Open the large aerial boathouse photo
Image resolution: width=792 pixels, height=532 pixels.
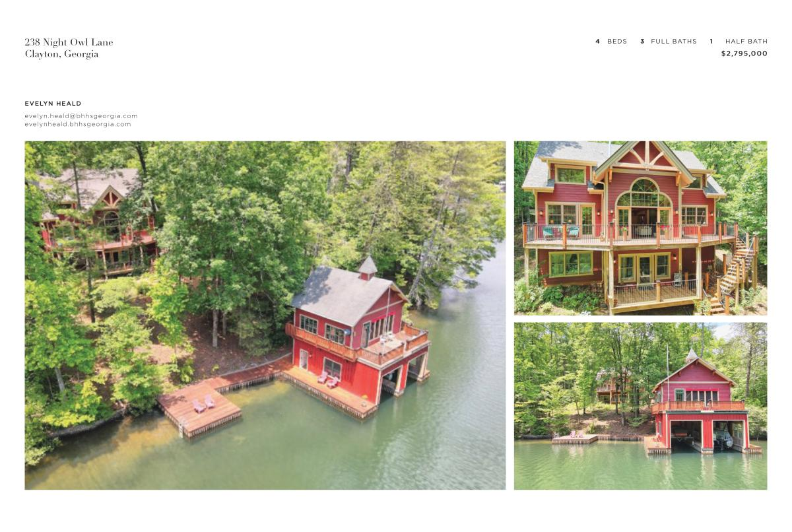[x=265, y=316]
